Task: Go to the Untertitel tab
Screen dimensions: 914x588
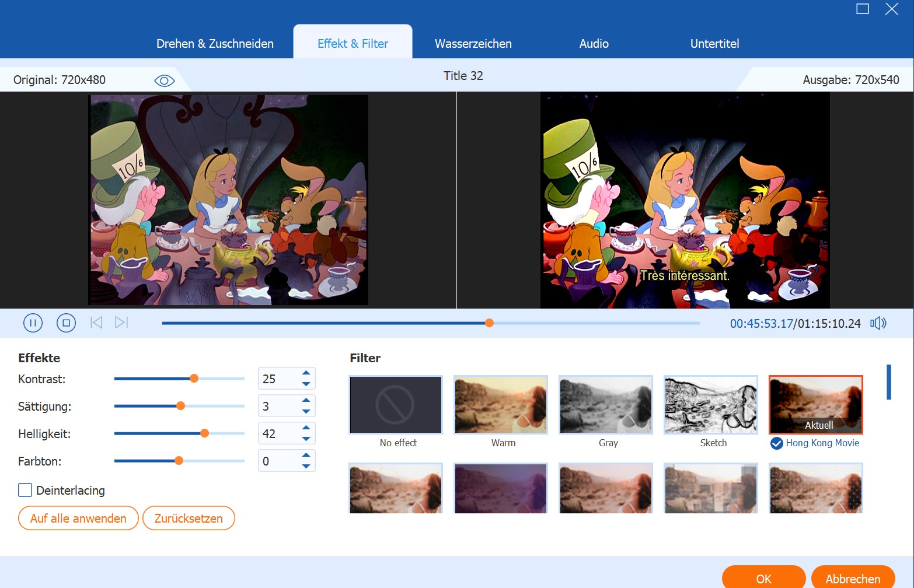Action: [714, 44]
